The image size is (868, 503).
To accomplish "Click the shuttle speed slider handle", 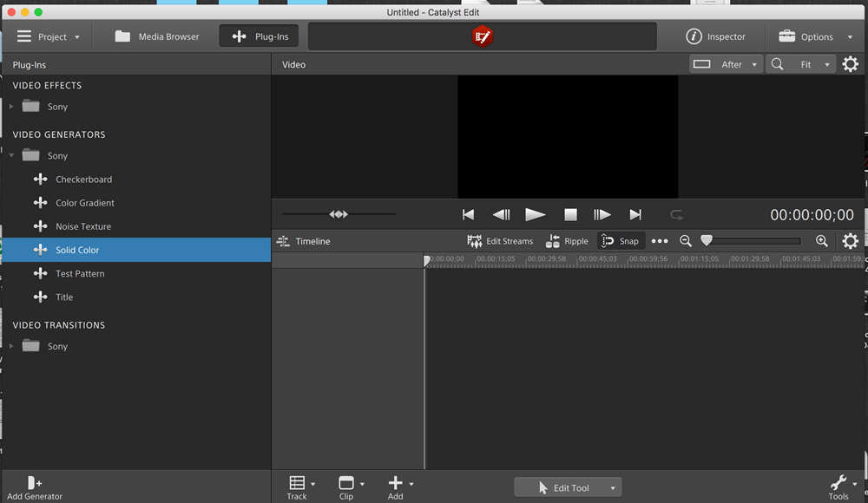I will pos(339,214).
